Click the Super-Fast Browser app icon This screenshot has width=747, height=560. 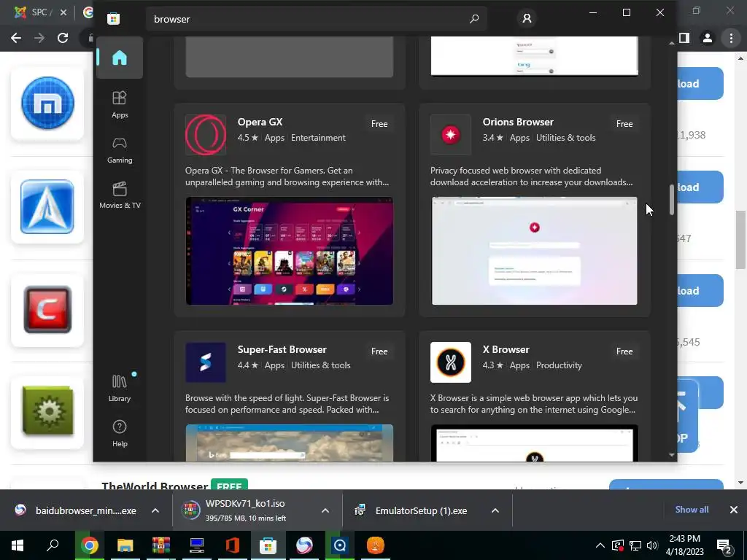[206, 362]
